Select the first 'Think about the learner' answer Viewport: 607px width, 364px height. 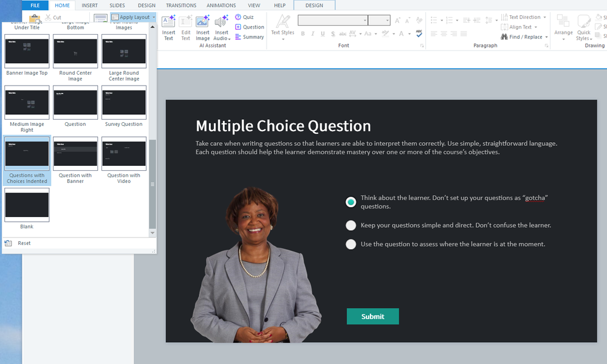click(x=351, y=202)
